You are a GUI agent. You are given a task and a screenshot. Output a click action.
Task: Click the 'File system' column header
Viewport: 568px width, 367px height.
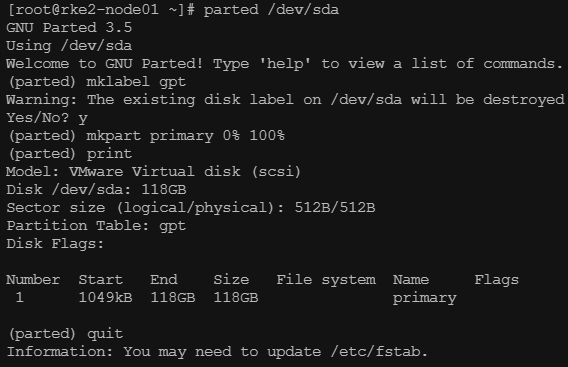coord(326,280)
